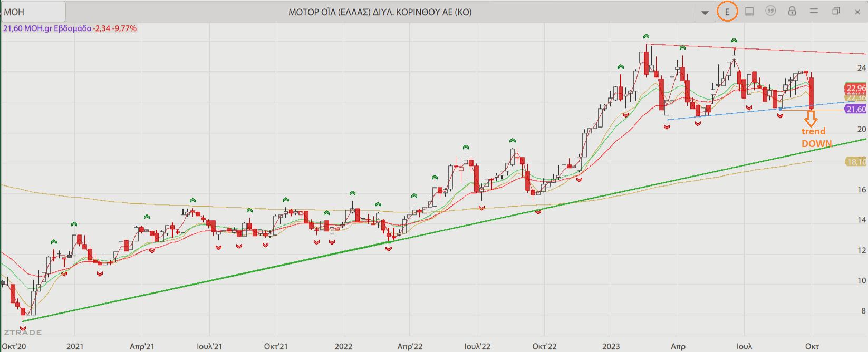Viewport: 868px width, 352px height.
Task: Select the purple 21,60 price label
Action: click(856, 109)
